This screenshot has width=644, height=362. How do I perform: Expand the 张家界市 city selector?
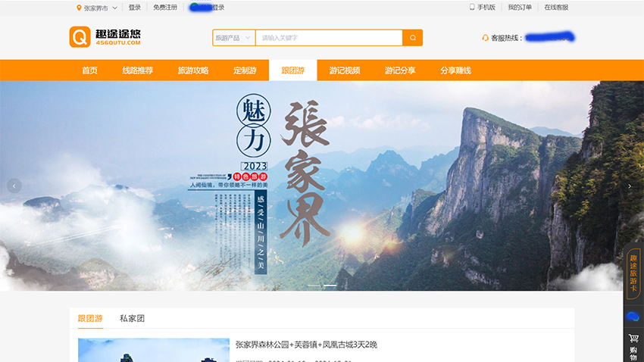point(114,8)
